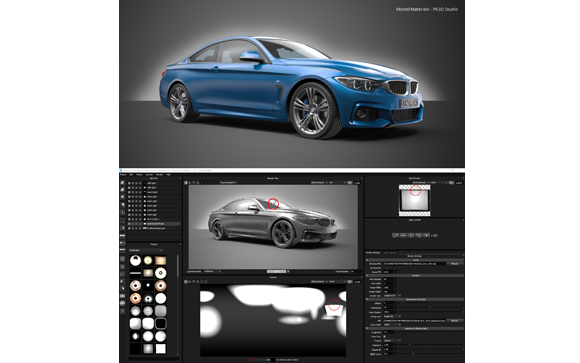Viewport: 580px width, 363px height.
Task: Click Browse next to the background file path
Action: pyautogui.click(x=454, y=321)
